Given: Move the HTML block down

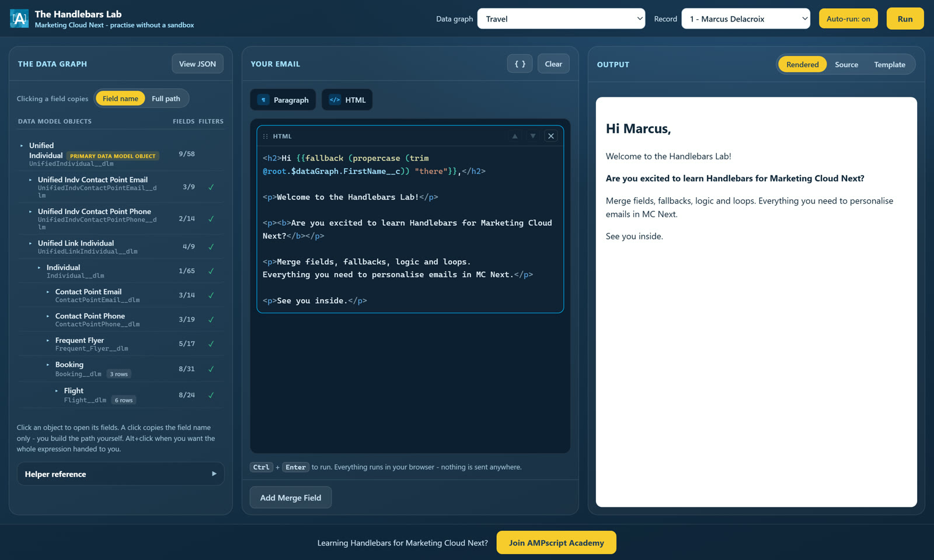Looking at the screenshot, I should click(533, 136).
